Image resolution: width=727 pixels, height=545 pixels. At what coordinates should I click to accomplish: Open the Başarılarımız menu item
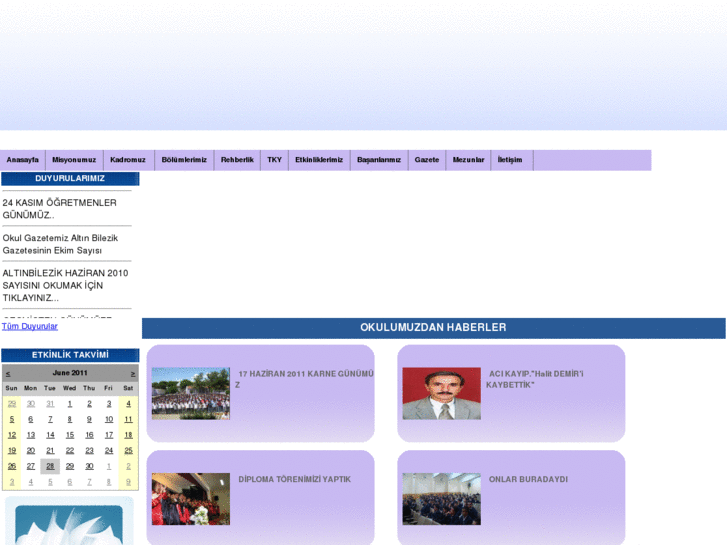379,160
